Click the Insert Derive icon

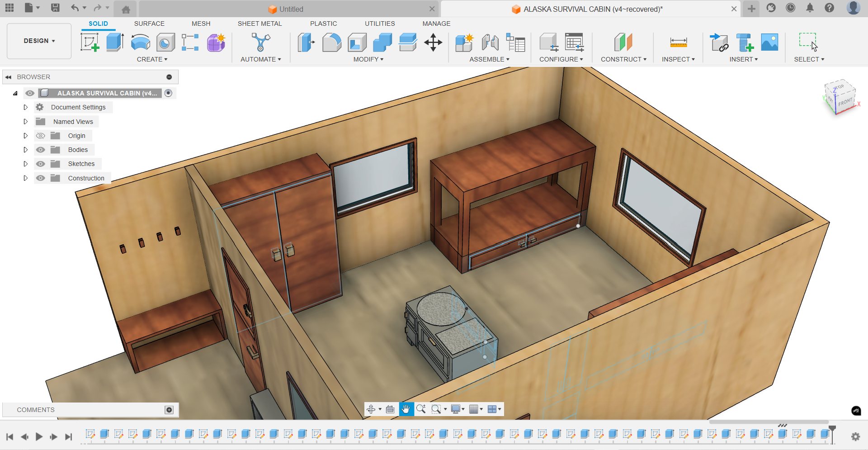[x=719, y=43]
